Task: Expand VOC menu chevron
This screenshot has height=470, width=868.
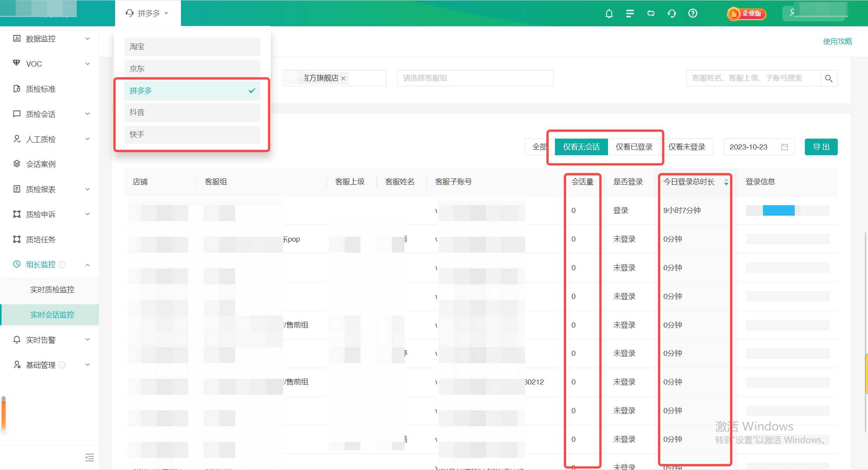Action: pos(88,64)
